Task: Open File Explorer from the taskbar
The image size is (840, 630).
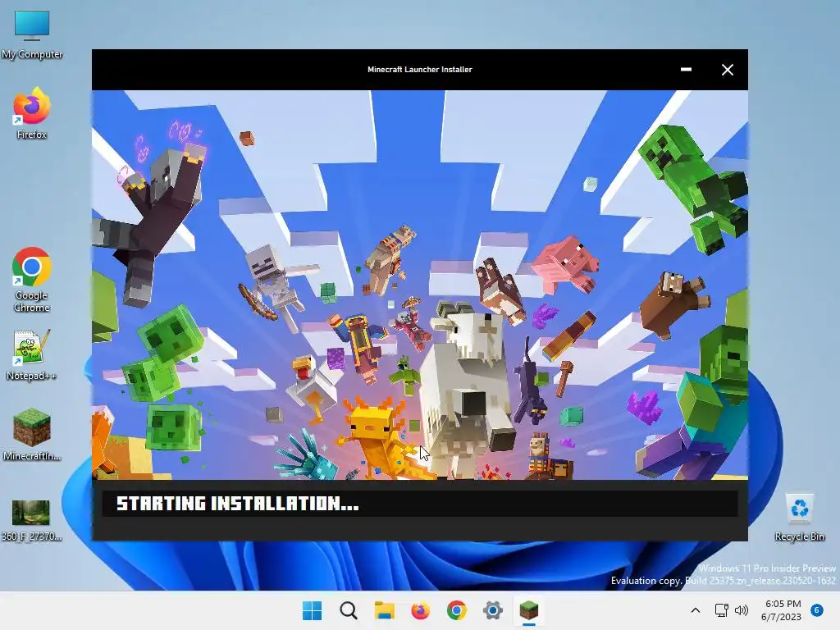Action: point(384,610)
